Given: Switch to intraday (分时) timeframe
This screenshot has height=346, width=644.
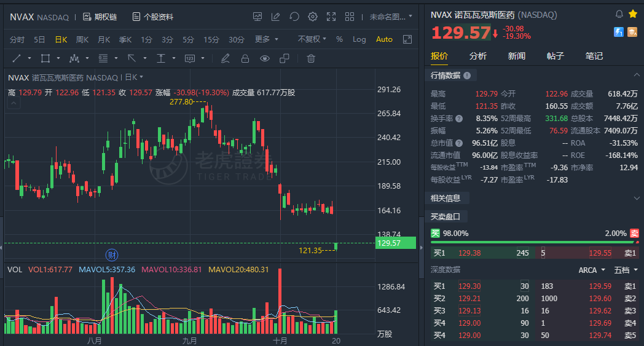Looking at the screenshot, I should coord(17,39).
